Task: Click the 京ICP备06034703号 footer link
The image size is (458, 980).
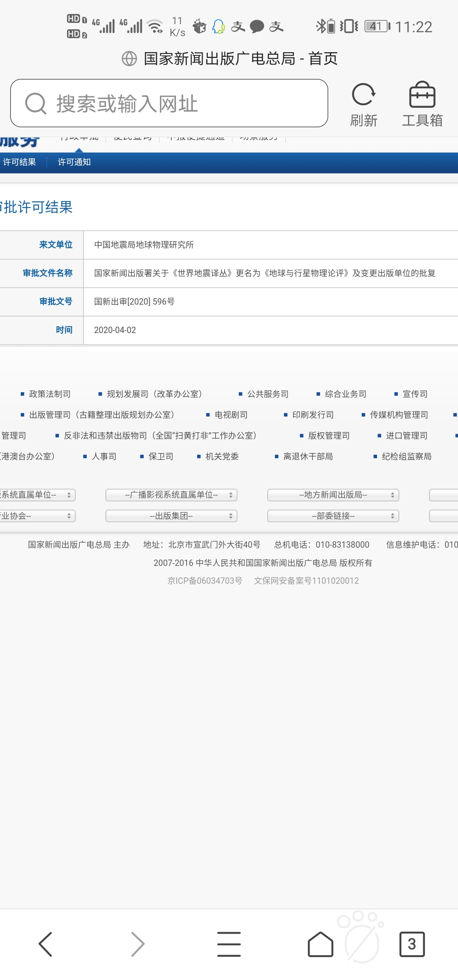Action: coord(205,581)
